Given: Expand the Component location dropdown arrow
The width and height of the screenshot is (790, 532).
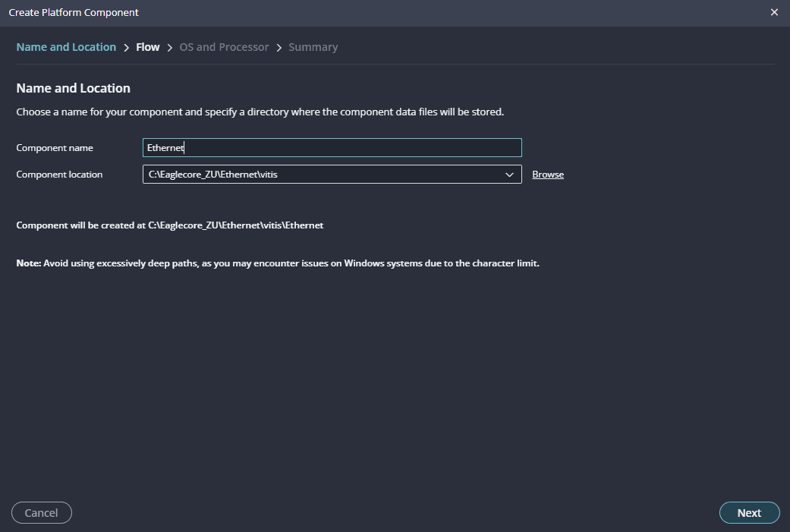Looking at the screenshot, I should click(509, 175).
